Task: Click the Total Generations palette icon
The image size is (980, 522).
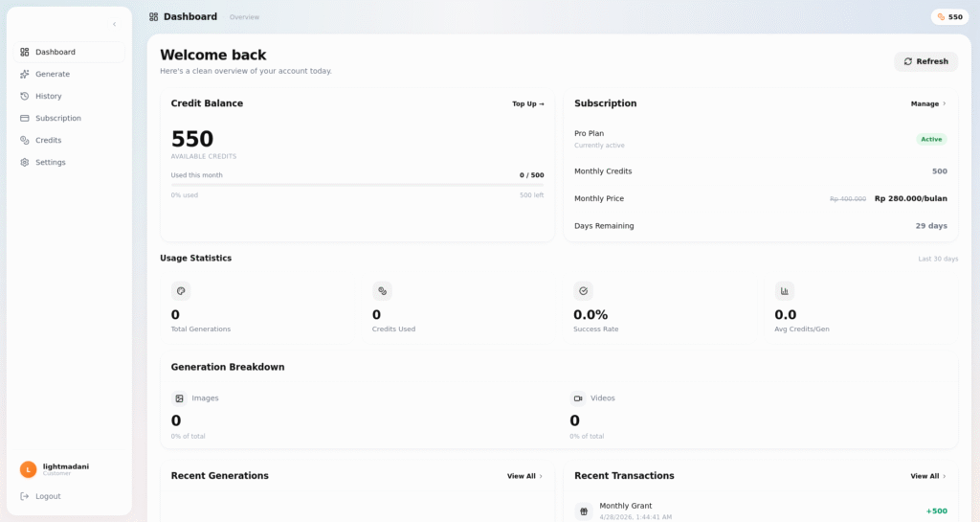Action: (181, 291)
